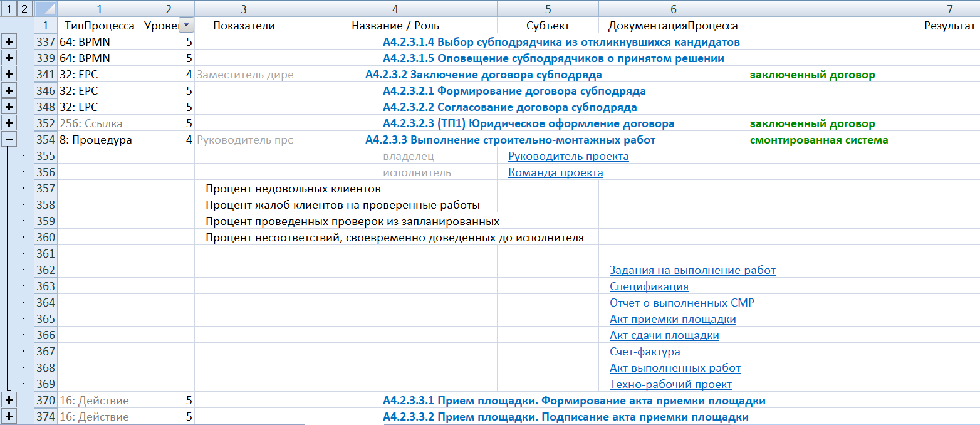Open the Команда проекта link

(x=556, y=172)
